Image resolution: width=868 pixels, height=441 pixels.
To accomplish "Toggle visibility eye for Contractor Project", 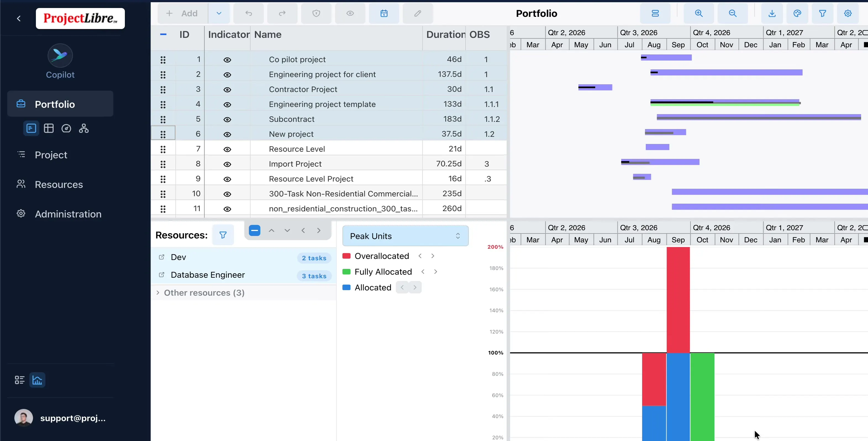I will coord(227,90).
